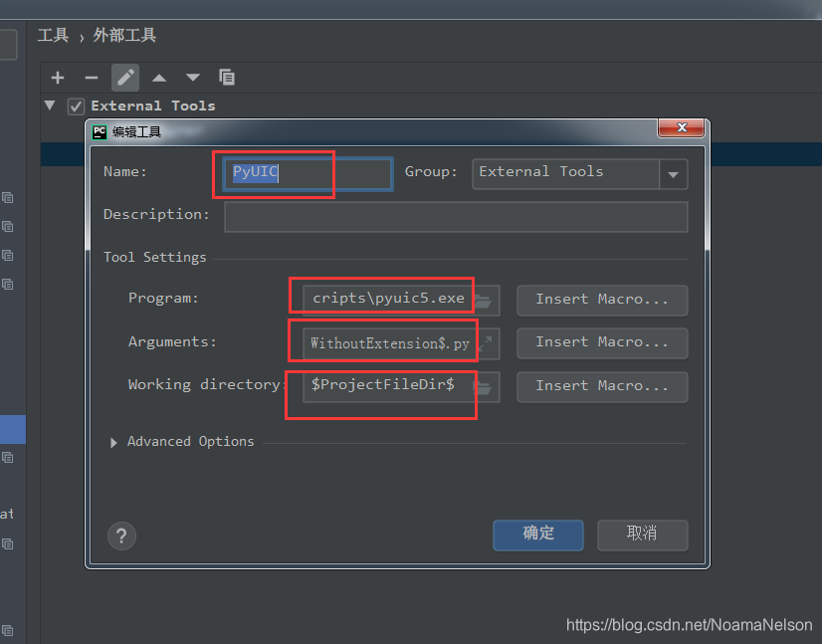
Task: Move the tool down with the down arrow
Action: point(193,78)
